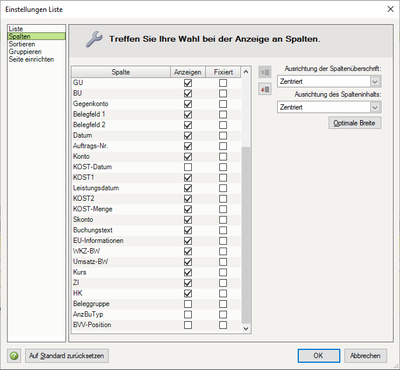Enable Anzeigen for KOST-Datum
Viewport: 400px width, 370px height.
(x=188, y=167)
